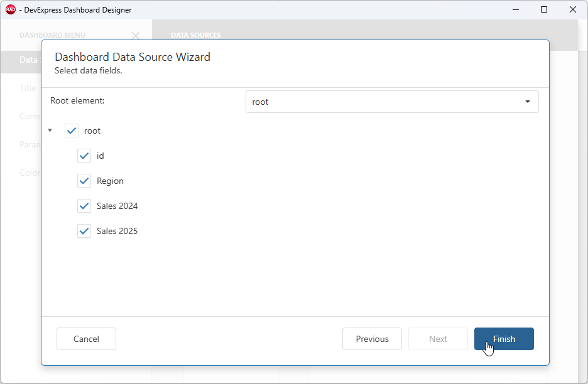Select the Currency menu entry
The width and height of the screenshot is (588, 384).
[x=30, y=116]
